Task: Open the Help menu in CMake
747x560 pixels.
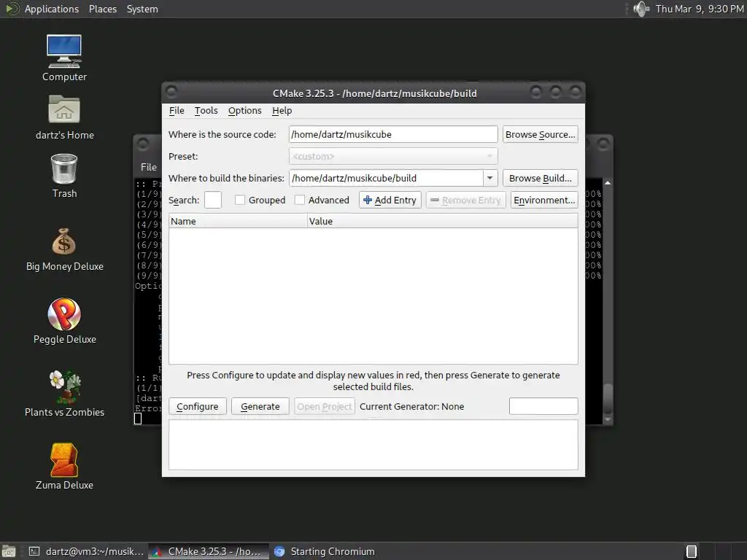Action: coord(282,111)
